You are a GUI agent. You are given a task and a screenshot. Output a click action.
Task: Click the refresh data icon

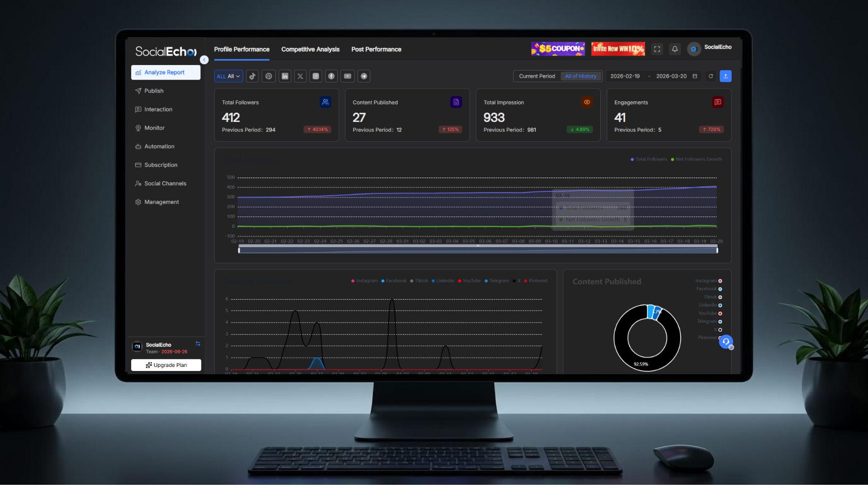coord(711,76)
